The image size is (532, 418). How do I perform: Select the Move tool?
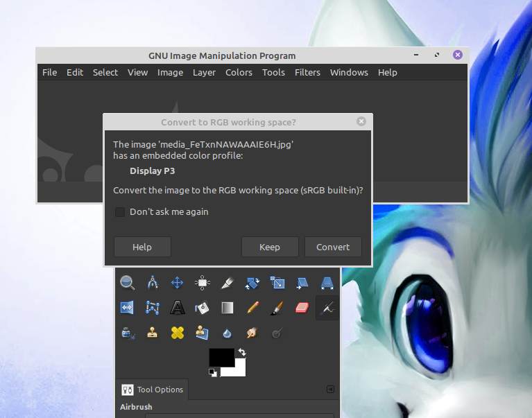coord(177,282)
